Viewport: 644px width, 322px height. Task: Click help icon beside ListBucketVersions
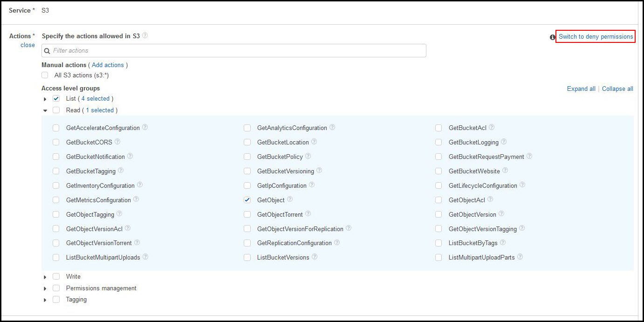[x=315, y=257]
